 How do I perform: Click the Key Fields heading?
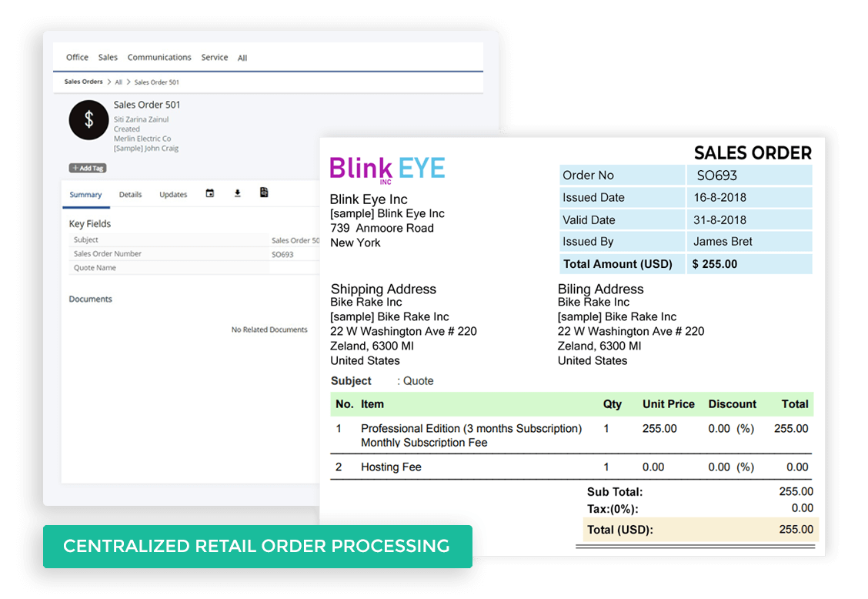tap(90, 223)
